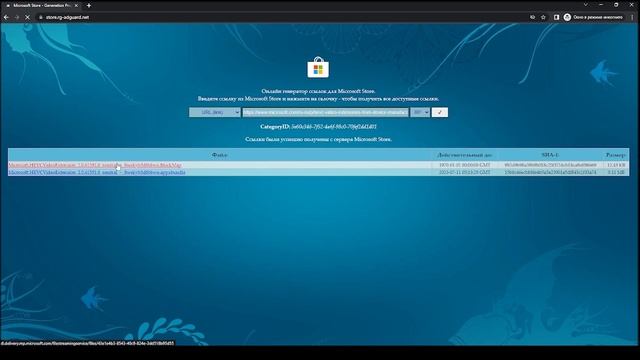The image size is (640, 360).
Task: Click the browser forward arrow
Action: (17, 17)
